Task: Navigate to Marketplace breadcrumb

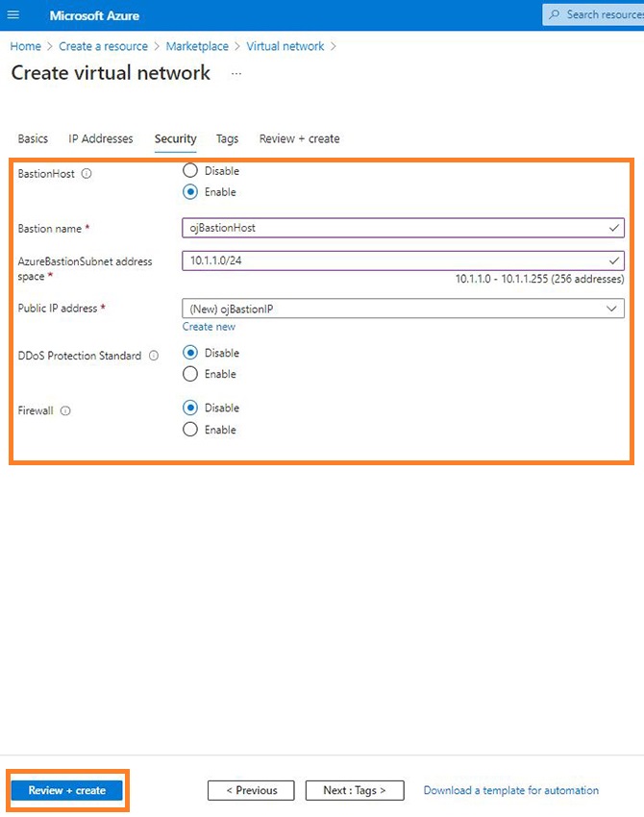Action: [x=197, y=46]
